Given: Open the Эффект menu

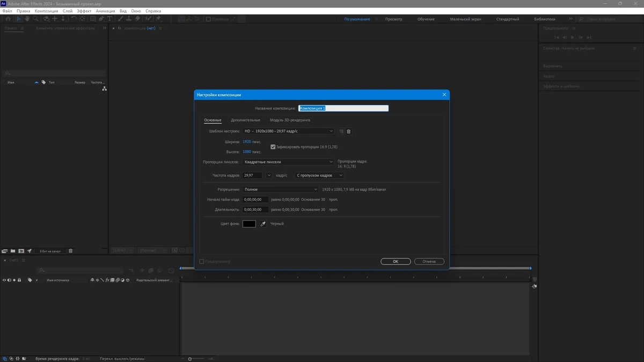Looking at the screenshot, I should pyautogui.click(x=84, y=11).
